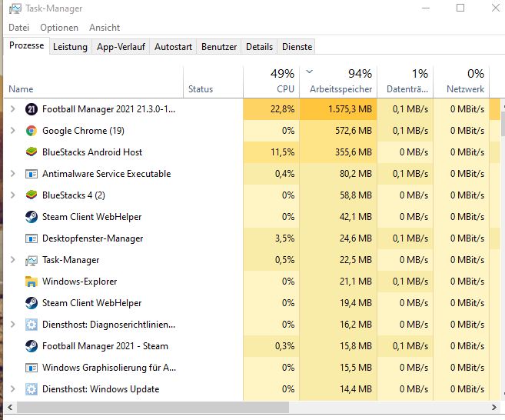Sort by the Datenträger column header
Screen dimensions: 505x420
(x=405, y=82)
